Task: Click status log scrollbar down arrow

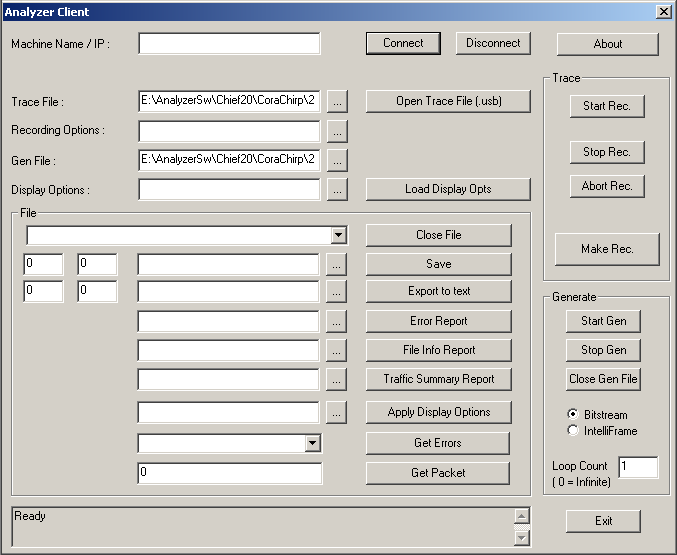Action: (x=522, y=538)
